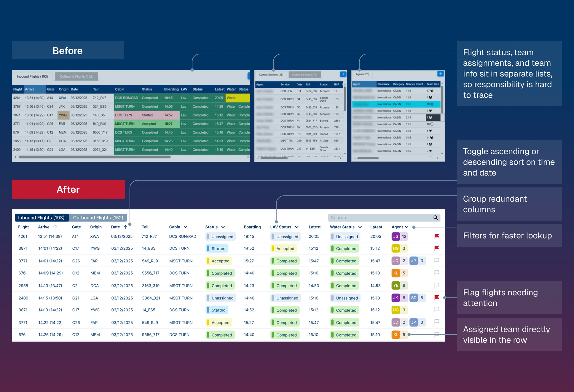
Task: Toggle the flag on 14:19 flight 3871 row
Action: pos(437,309)
